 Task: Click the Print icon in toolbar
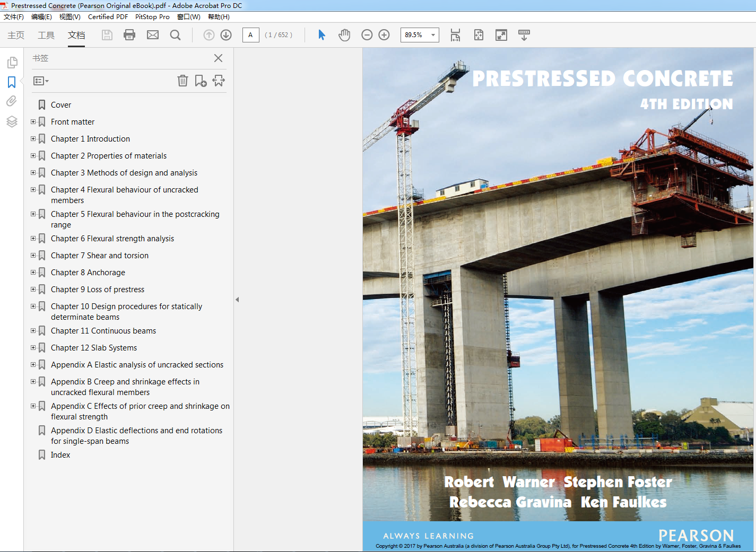click(x=129, y=35)
